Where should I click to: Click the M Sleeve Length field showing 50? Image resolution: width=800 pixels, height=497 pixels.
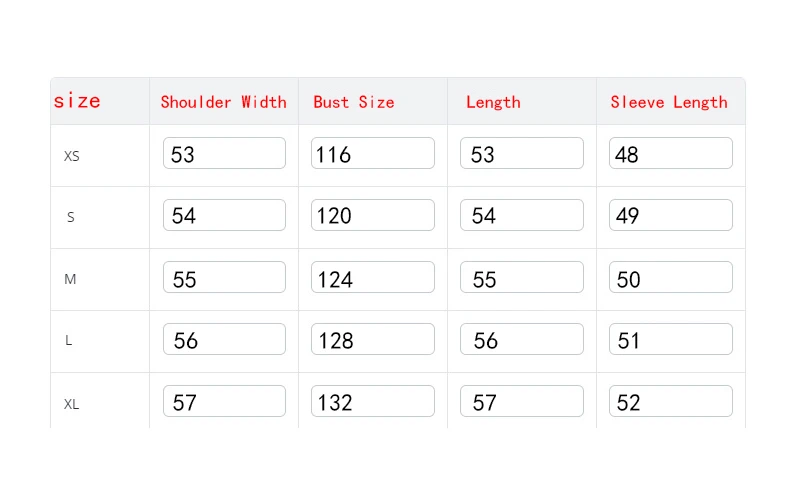coord(670,278)
